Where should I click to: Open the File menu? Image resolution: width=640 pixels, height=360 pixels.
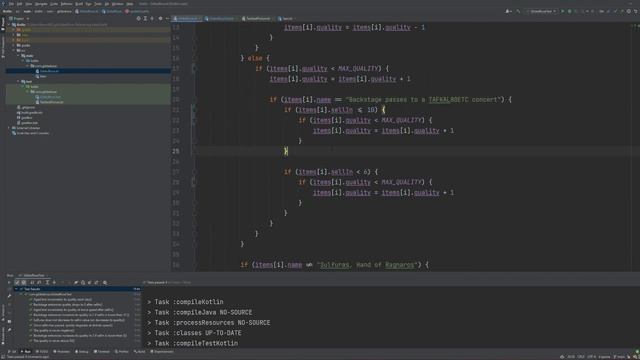tap(11, 4)
